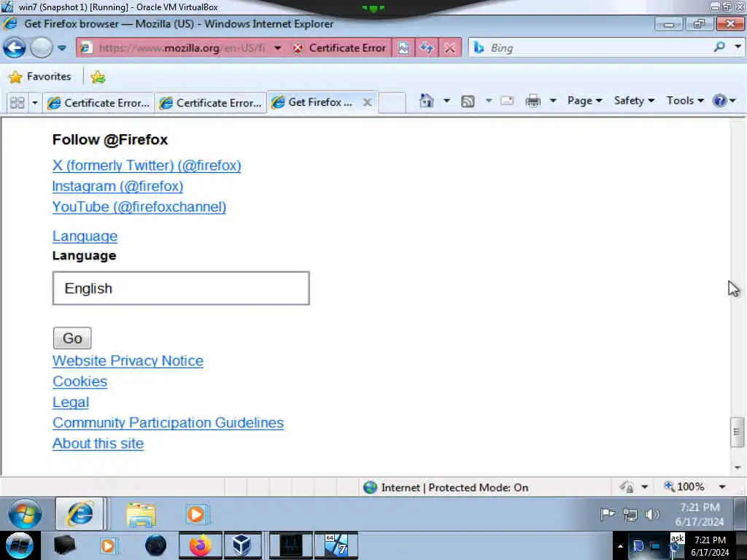
Task: Go to the home page icon
Action: coord(426,101)
